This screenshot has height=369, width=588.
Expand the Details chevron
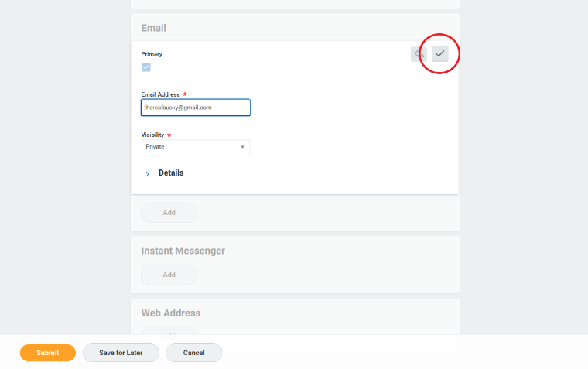coord(147,174)
